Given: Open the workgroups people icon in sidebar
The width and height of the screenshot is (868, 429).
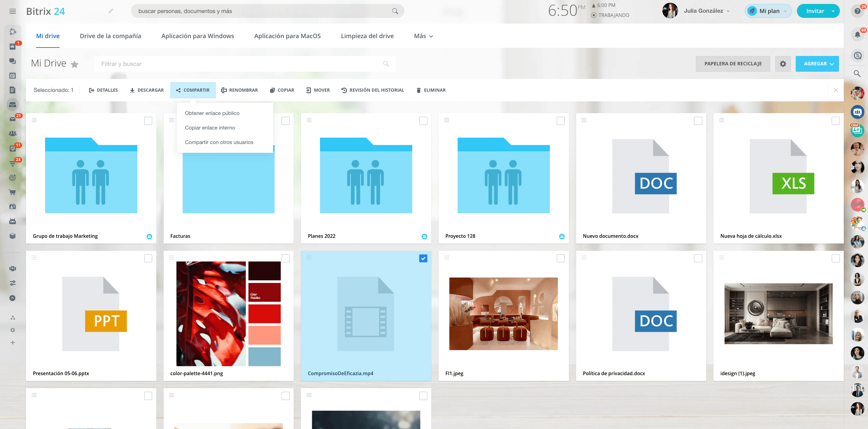Looking at the screenshot, I should coord(12,133).
